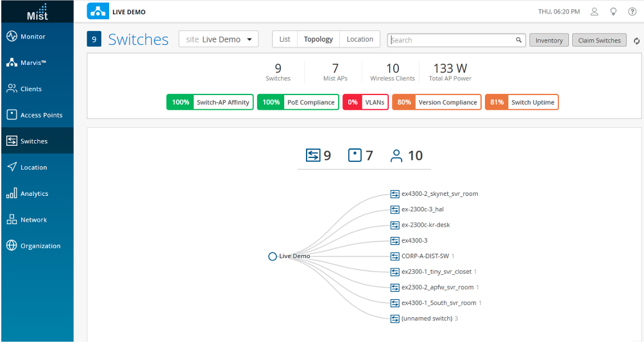
Task: Click the Mist logo in sidebar
Action: pos(37,12)
